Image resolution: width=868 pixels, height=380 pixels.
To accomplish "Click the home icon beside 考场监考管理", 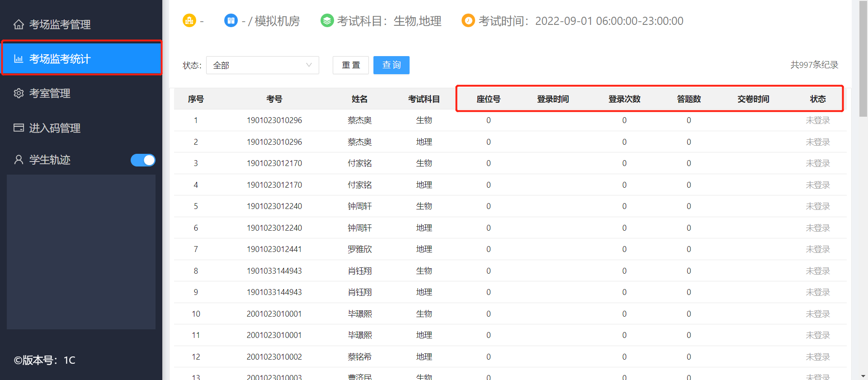I will (19, 24).
